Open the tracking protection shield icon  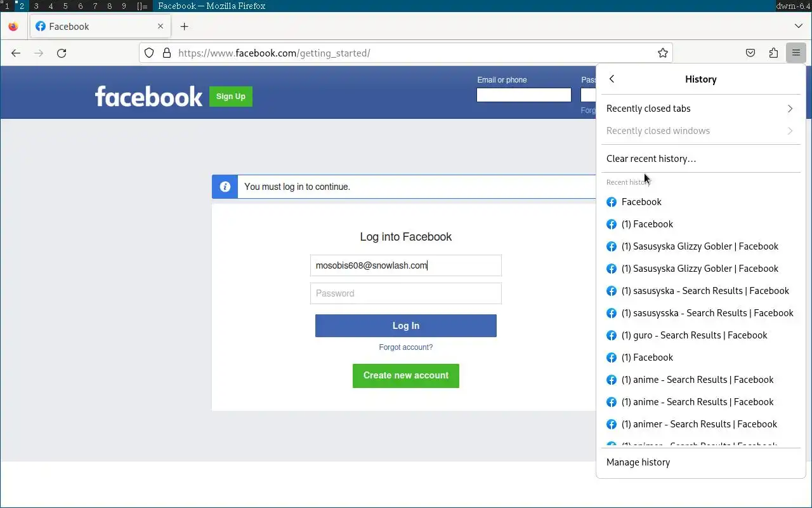tap(149, 53)
